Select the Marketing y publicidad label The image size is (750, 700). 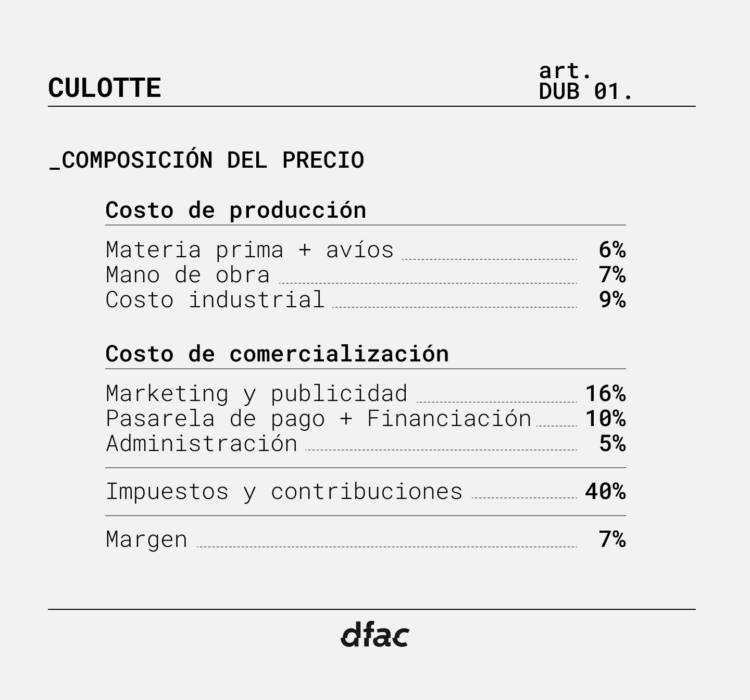[x=256, y=394]
